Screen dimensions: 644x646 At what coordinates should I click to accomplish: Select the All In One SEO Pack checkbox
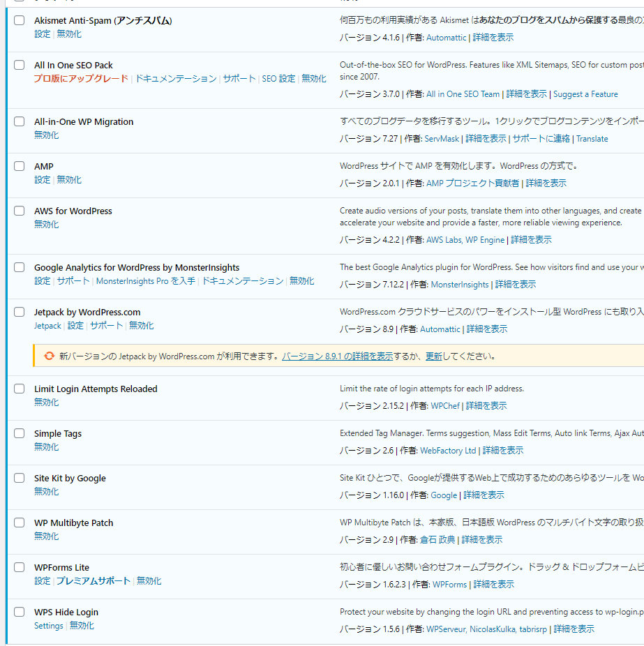tap(19, 65)
